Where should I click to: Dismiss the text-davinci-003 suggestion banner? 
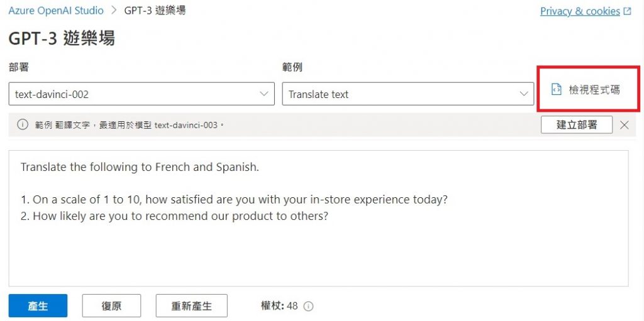625,125
